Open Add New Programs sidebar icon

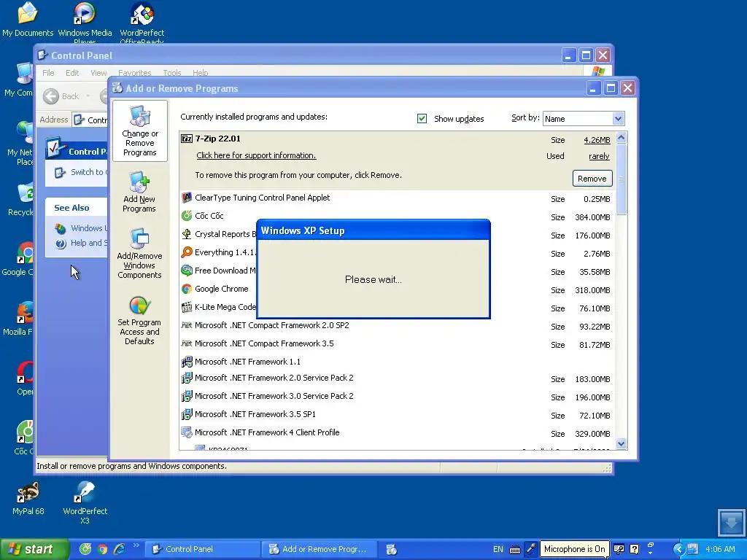[139, 192]
